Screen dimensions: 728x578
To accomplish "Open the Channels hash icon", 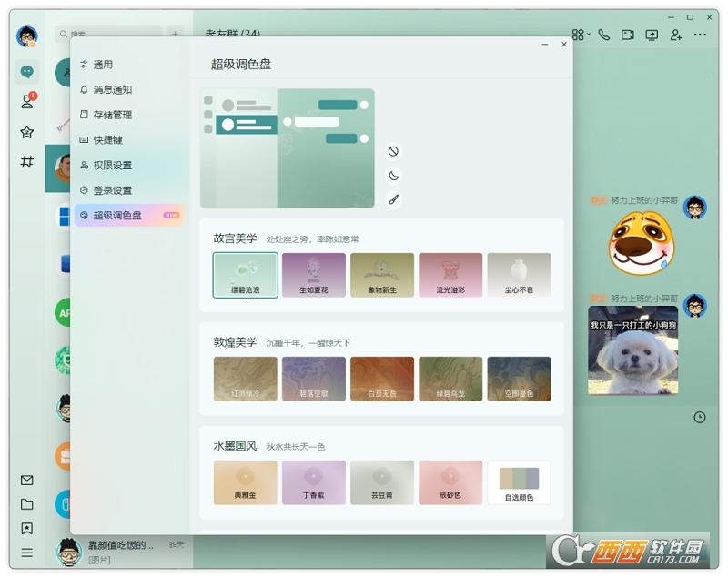I will [x=27, y=162].
